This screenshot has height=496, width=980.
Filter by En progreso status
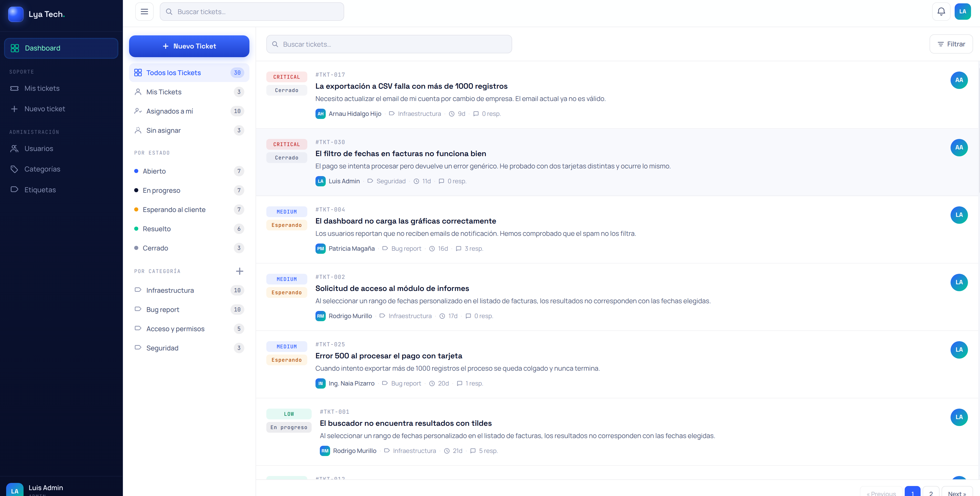point(189,190)
